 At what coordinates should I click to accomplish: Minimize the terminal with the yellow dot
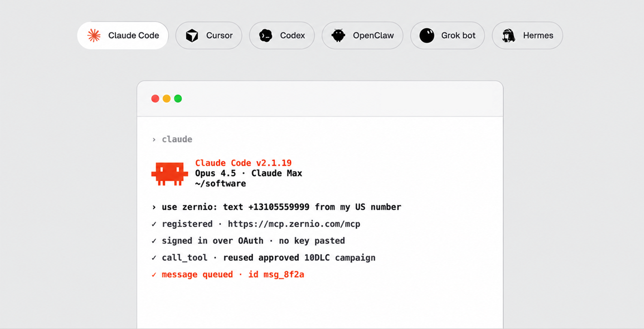click(166, 99)
